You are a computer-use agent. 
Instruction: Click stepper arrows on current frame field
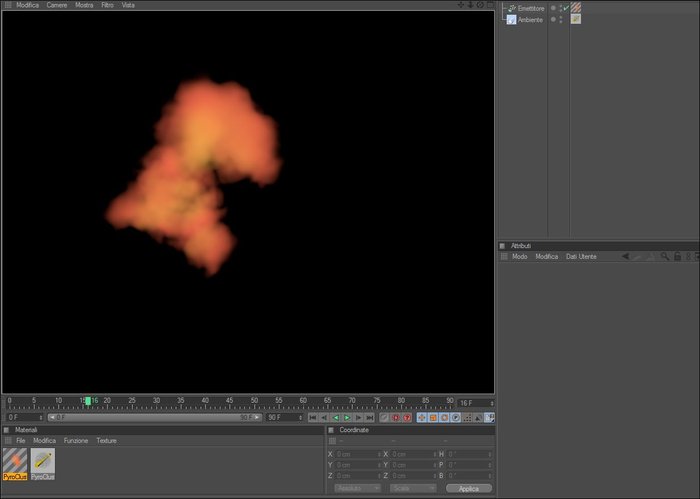coord(492,403)
